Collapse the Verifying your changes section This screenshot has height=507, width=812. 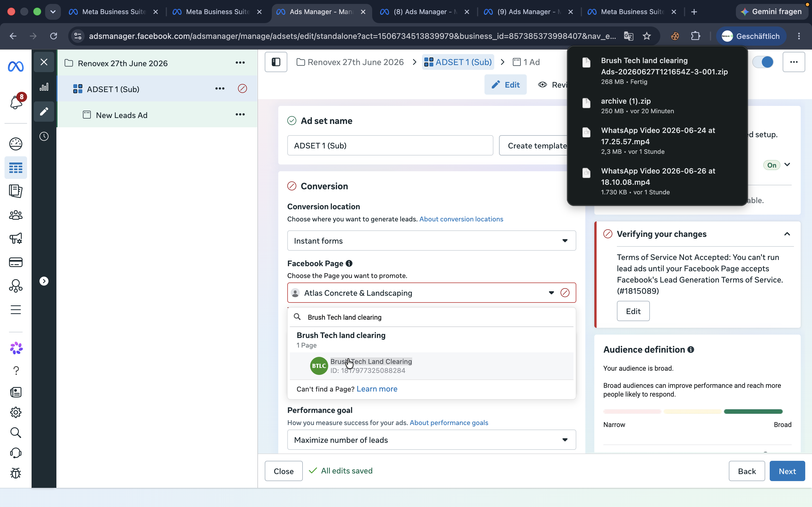787,234
